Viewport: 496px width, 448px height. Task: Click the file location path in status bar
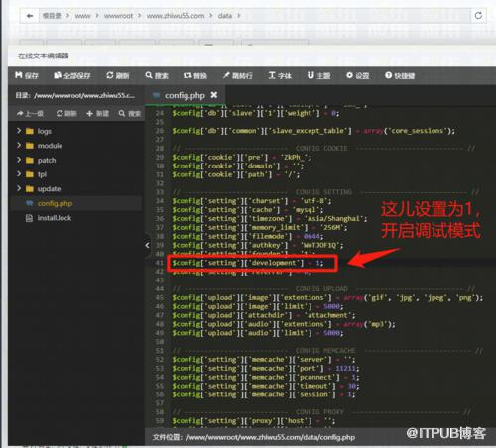[271, 437]
